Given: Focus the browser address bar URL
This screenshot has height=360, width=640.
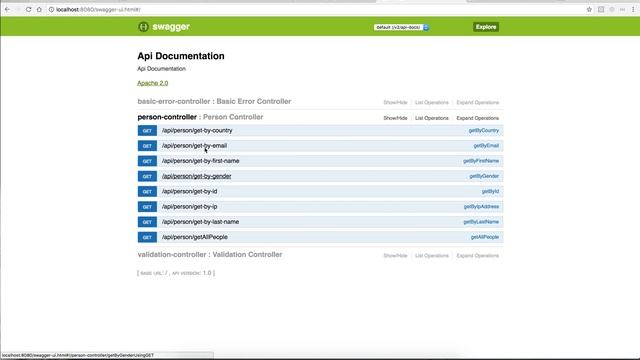Looking at the screenshot, I should (98, 9).
